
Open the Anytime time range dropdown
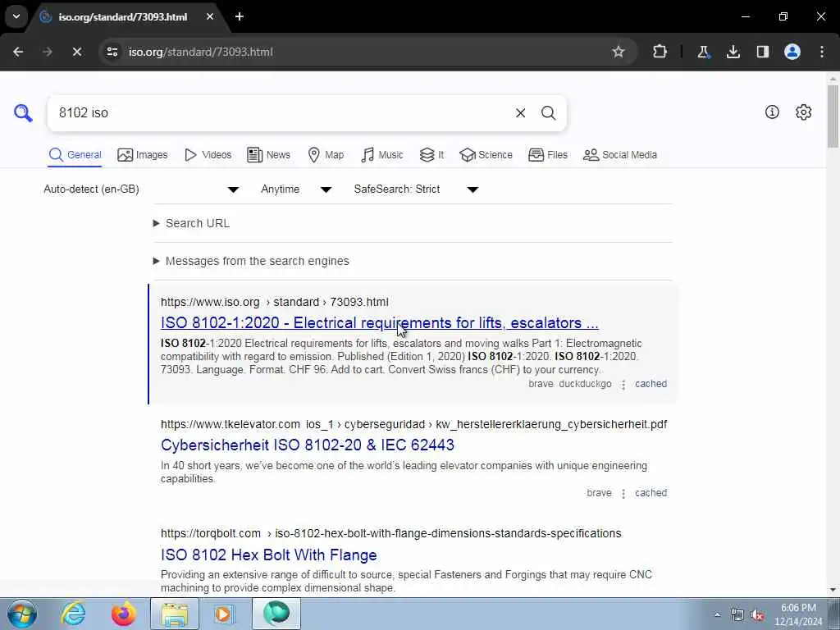click(296, 189)
